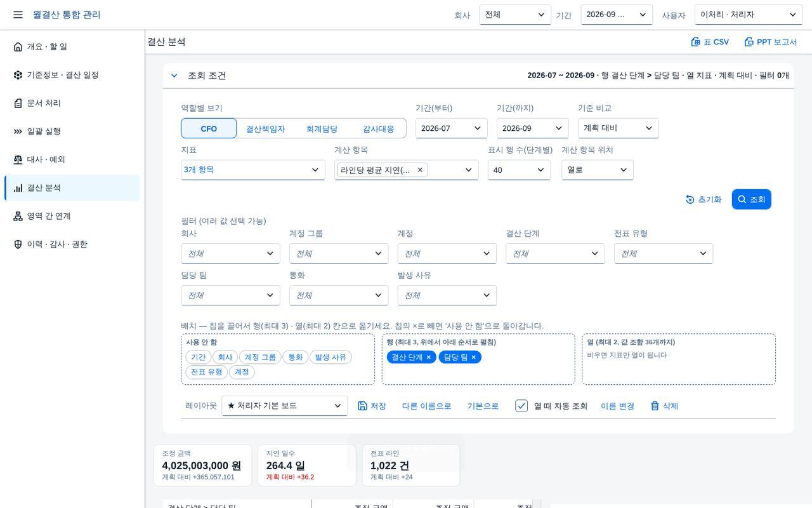Open 일괄 실행 section

[x=72, y=131]
